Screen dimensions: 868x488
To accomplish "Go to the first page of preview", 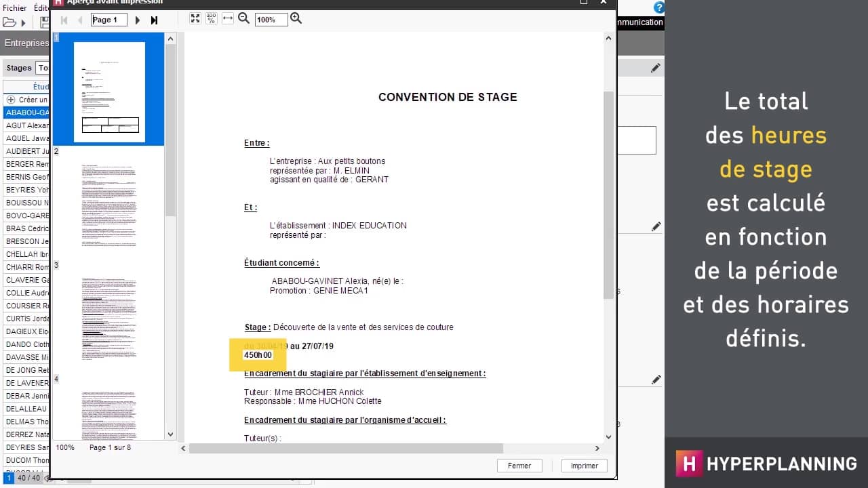I will click(x=64, y=20).
